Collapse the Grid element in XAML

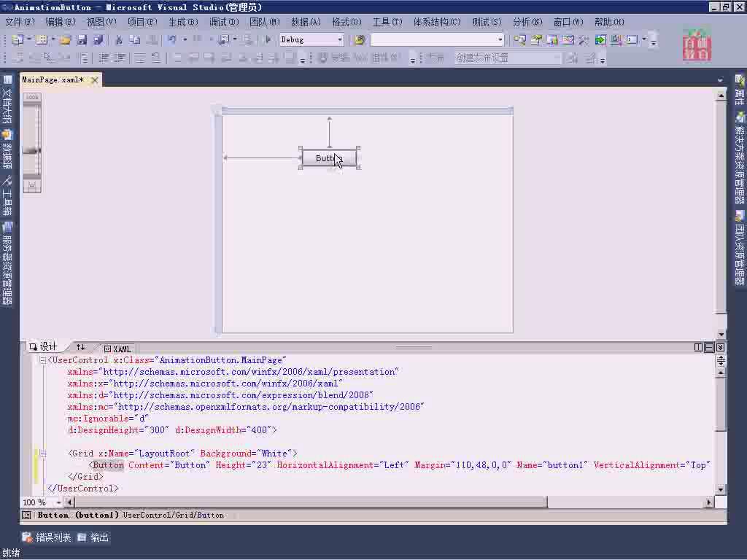tap(42, 454)
